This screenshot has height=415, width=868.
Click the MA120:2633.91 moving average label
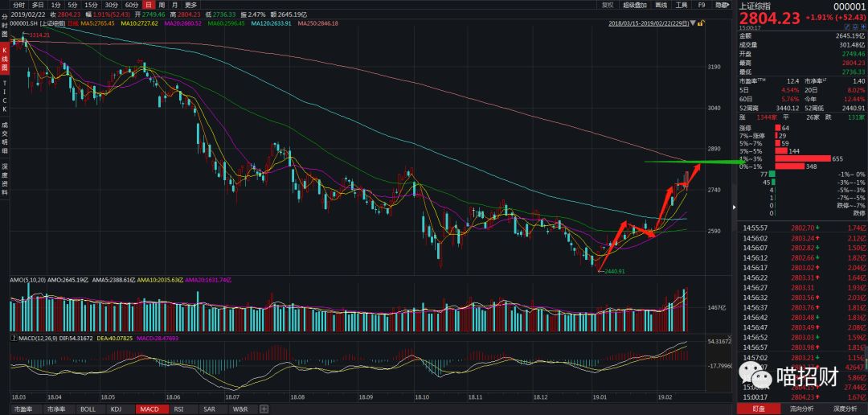pos(272,24)
